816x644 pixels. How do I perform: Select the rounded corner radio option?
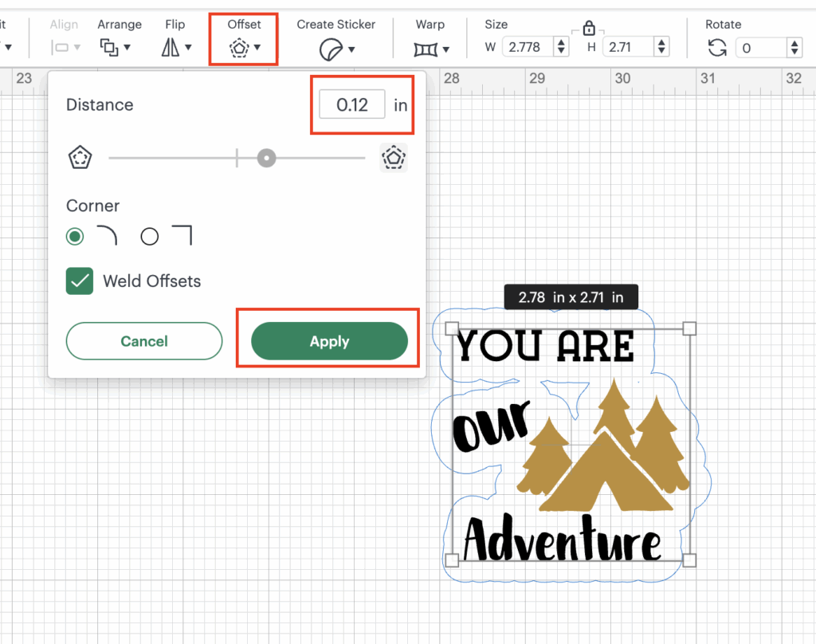click(75, 237)
